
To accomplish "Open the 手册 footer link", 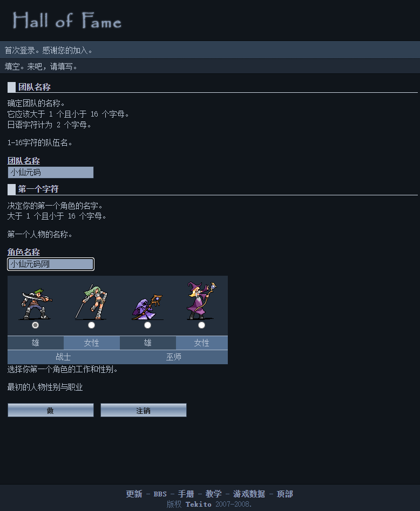I will 186,494.
